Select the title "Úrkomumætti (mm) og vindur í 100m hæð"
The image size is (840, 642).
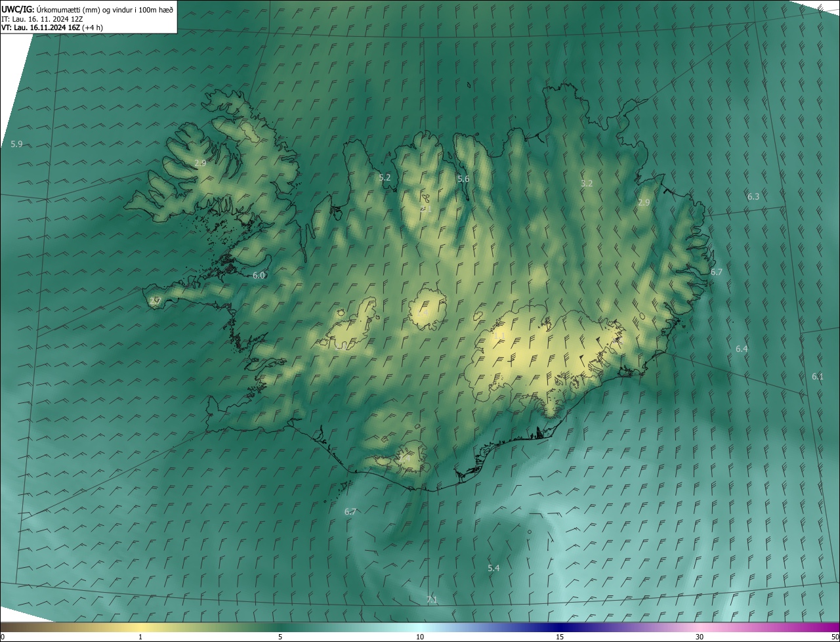tap(105, 9)
